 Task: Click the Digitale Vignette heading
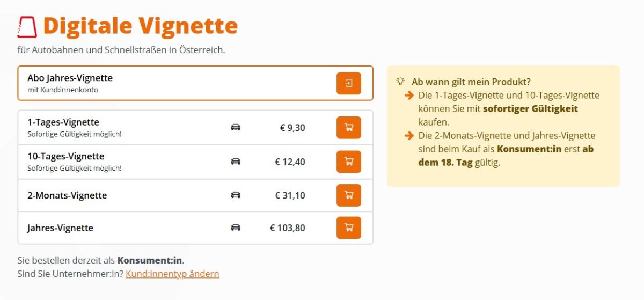click(140, 26)
